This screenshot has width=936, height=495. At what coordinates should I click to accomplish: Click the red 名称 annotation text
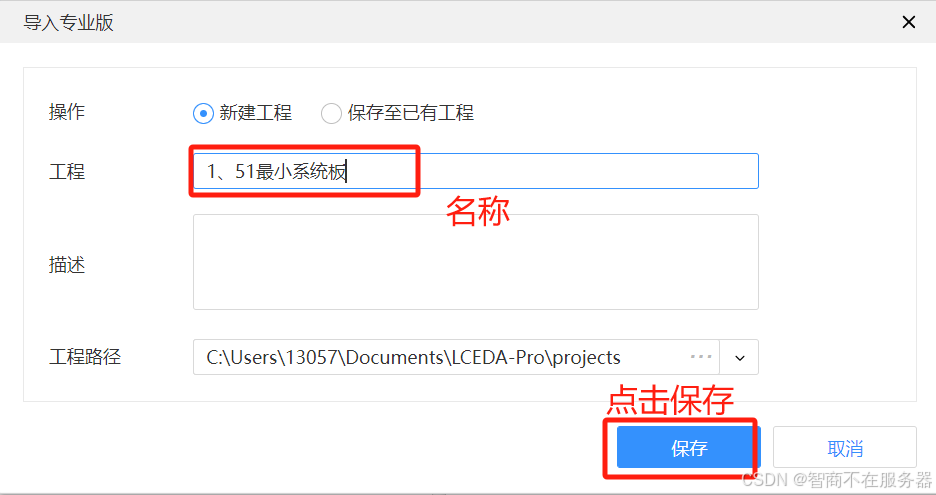pos(478,211)
